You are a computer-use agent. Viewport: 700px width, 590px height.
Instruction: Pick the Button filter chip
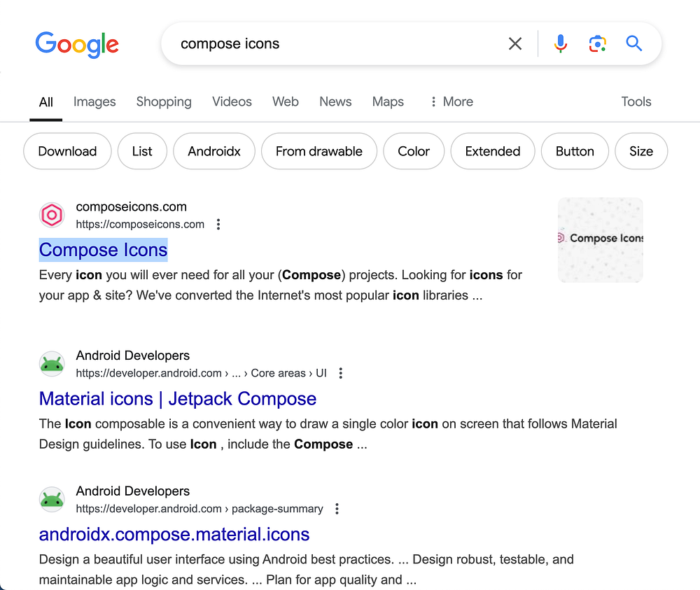(x=575, y=151)
